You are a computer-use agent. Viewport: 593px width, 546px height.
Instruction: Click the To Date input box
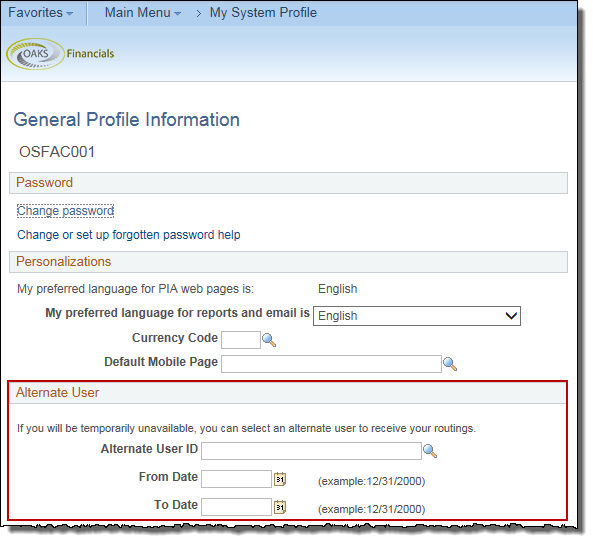click(236, 507)
